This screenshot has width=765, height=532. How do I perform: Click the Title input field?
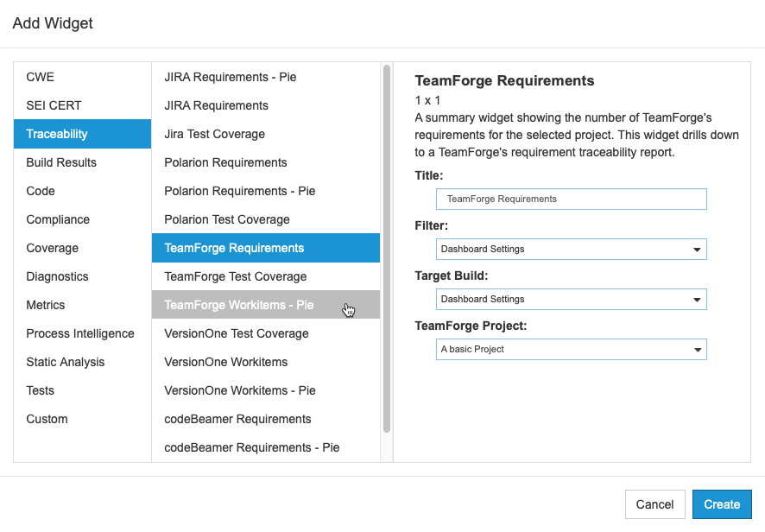pyautogui.click(x=571, y=199)
